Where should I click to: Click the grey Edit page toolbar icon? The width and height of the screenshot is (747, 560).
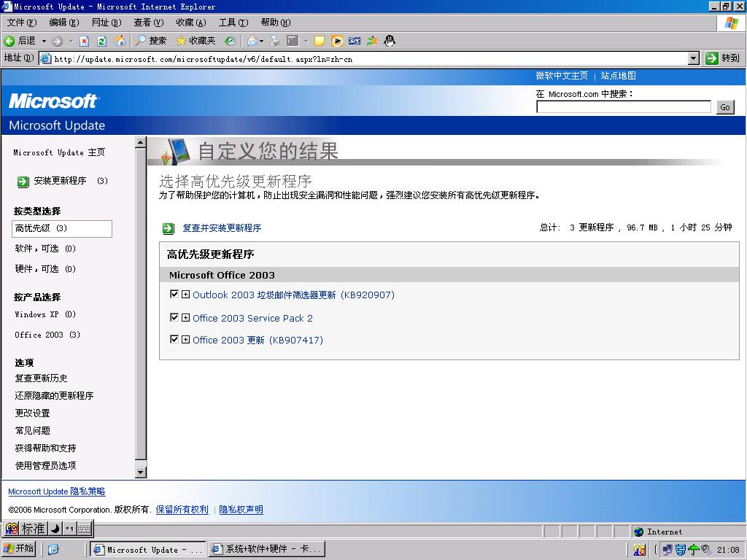point(293,41)
